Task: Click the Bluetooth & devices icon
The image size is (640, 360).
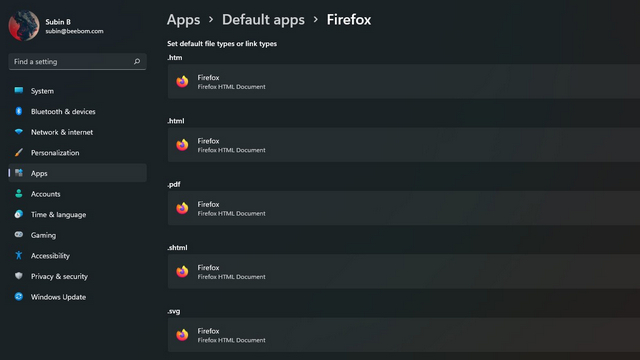Action: 19,111
